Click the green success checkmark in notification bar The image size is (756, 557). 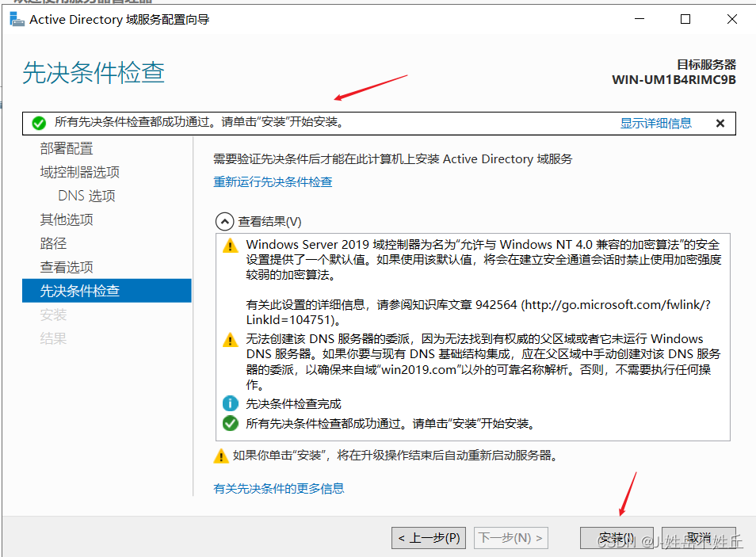pos(39,124)
